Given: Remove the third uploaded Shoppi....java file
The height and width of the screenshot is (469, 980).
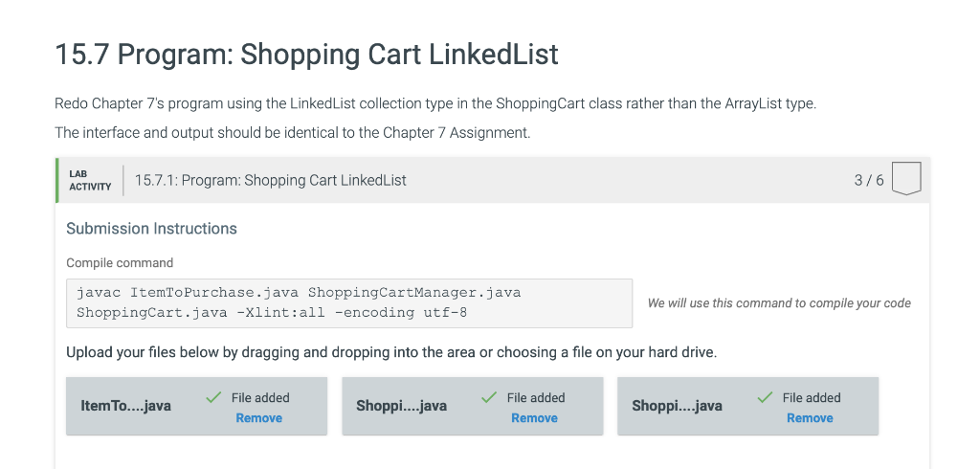Looking at the screenshot, I should (x=810, y=417).
